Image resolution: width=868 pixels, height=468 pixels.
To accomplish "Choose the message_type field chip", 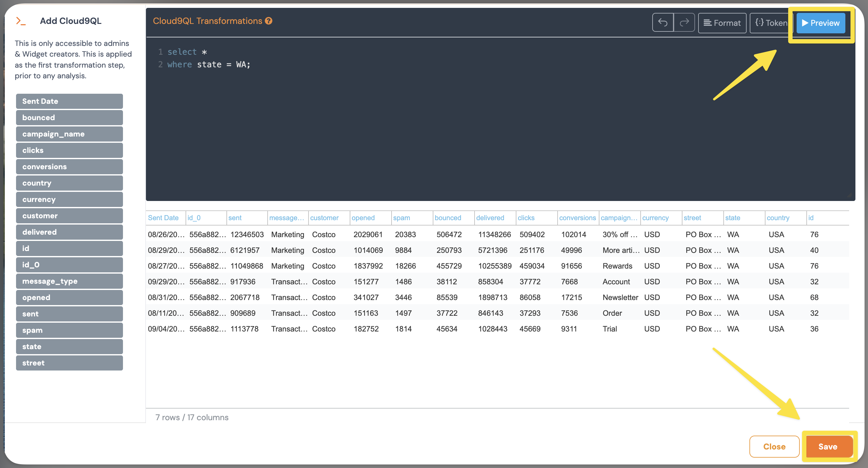I will click(x=69, y=281).
